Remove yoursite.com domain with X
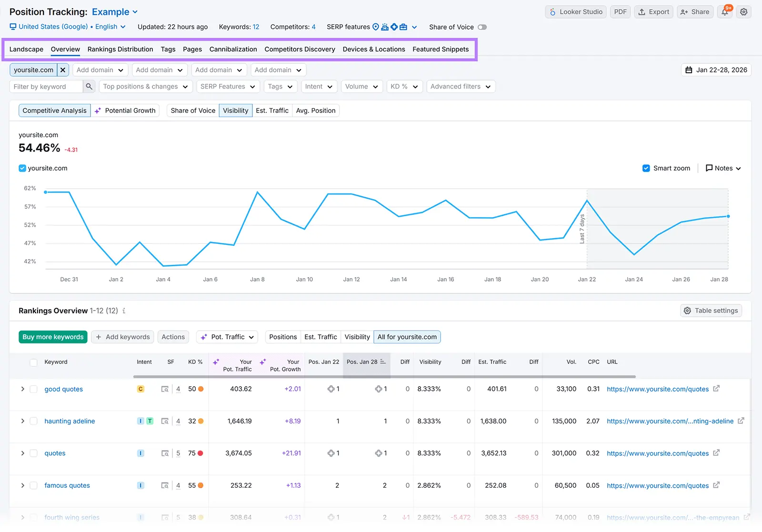762x532 pixels. tap(63, 70)
